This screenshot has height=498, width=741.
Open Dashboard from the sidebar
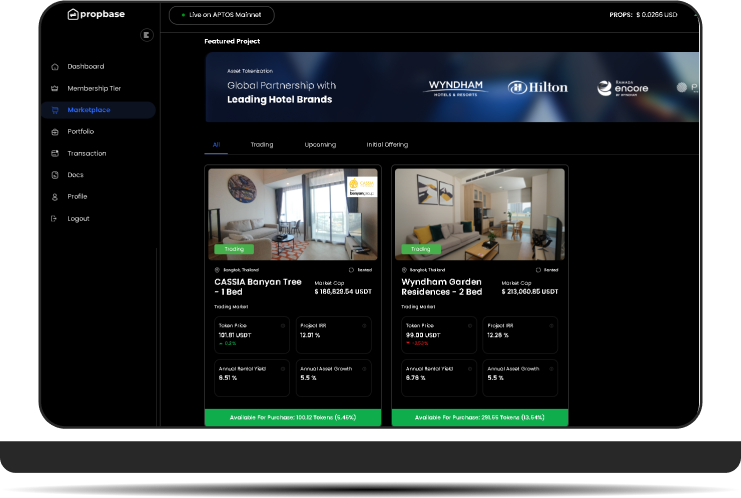(85, 67)
